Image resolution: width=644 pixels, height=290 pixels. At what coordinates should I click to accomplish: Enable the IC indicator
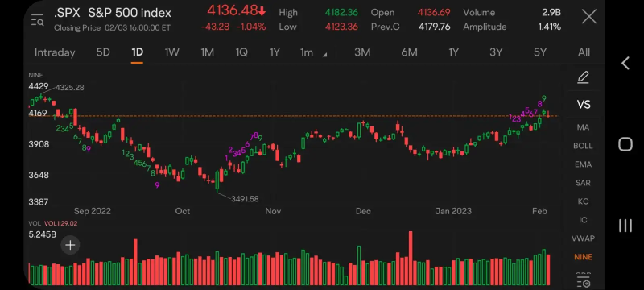click(583, 220)
